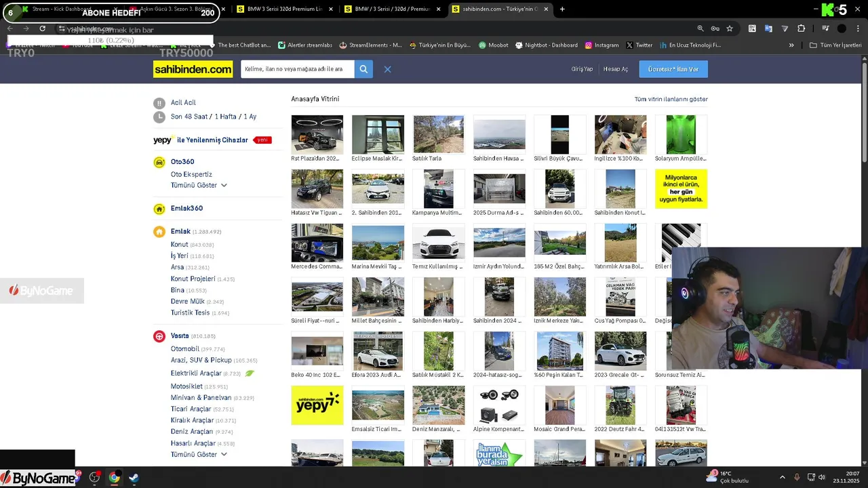
Task: Open Arazi, SUV & Pickup category
Action: coord(201,361)
